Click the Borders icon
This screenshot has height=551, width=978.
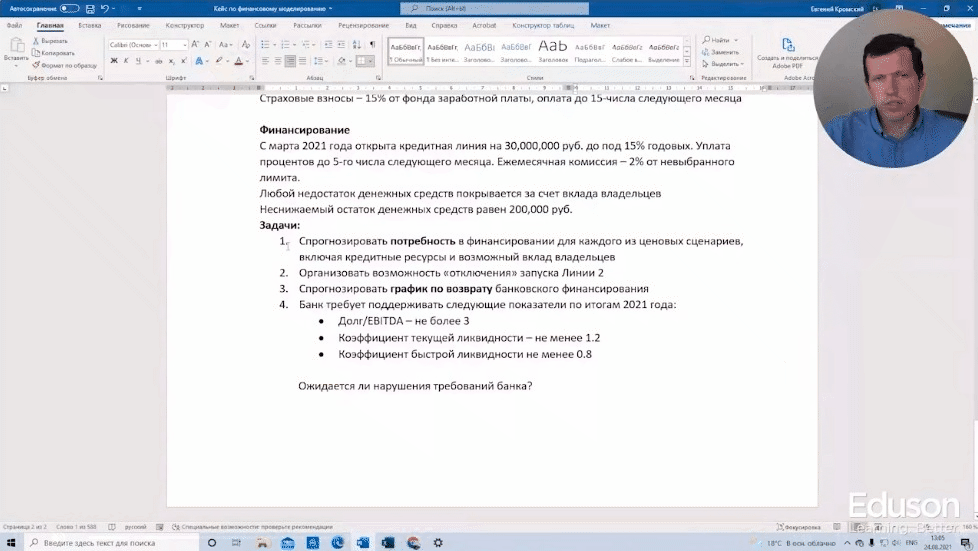click(361, 61)
